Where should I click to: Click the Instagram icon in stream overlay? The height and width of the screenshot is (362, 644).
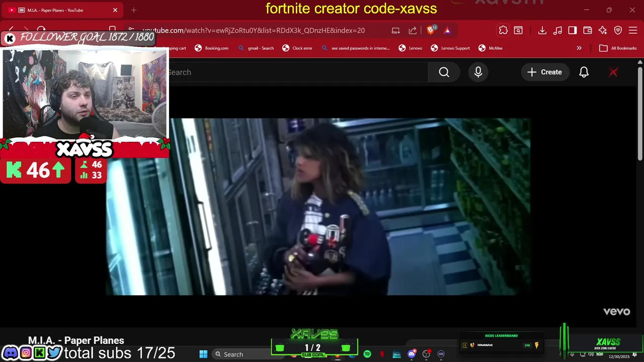click(x=26, y=353)
